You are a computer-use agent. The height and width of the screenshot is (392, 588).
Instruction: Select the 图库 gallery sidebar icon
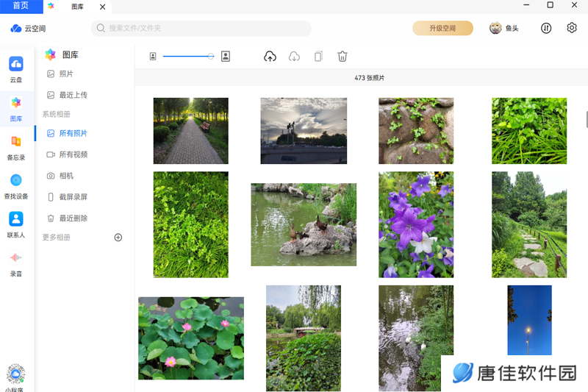[16, 102]
